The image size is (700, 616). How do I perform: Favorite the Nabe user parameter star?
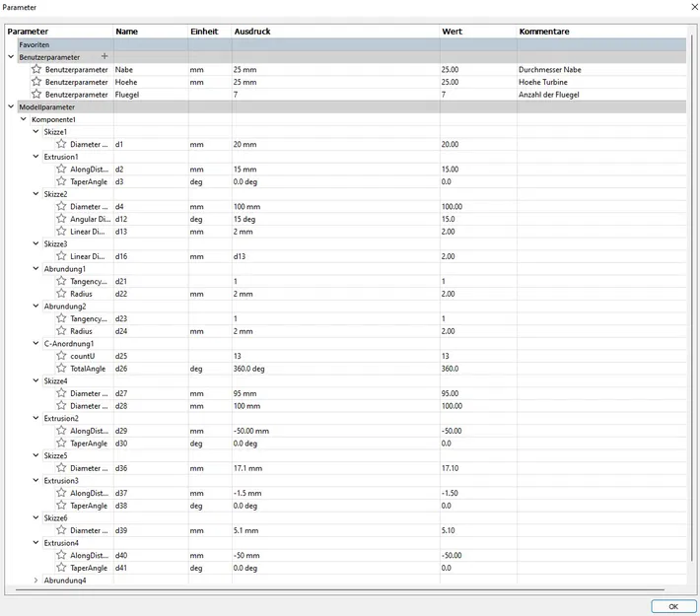pyautogui.click(x=36, y=69)
